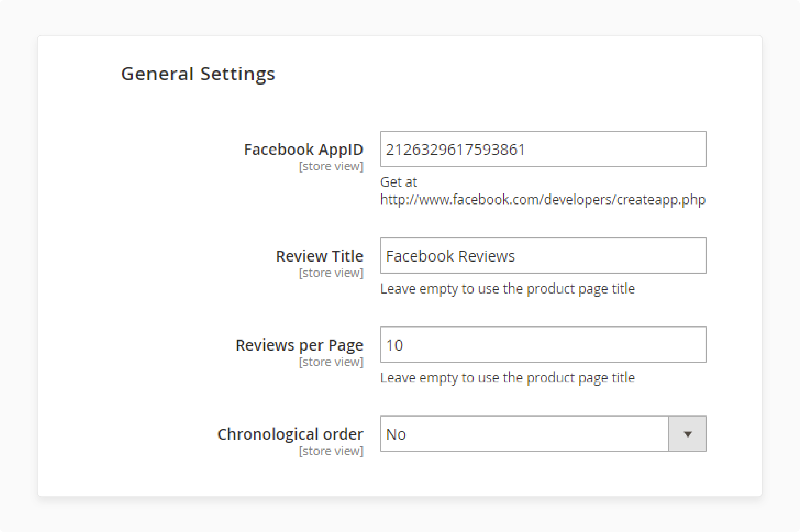Click the hint text under Reviews per Page
800x532 pixels.
507,378
